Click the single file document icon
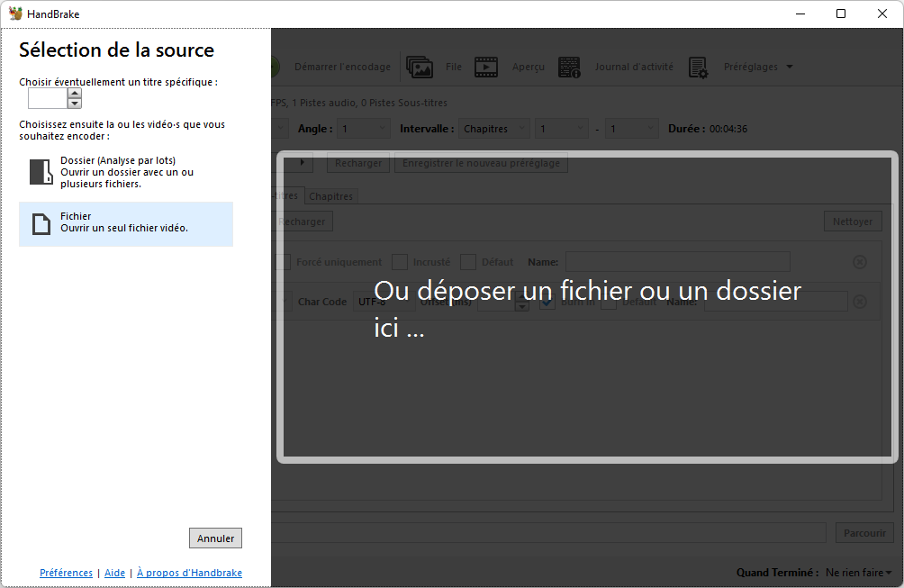The image size is (904, 588). [x=41, y=224]
